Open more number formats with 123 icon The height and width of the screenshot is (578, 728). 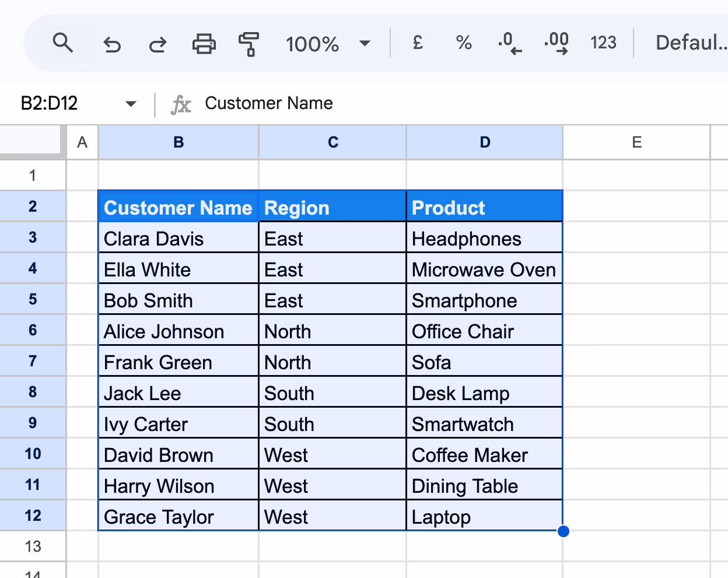603,43
